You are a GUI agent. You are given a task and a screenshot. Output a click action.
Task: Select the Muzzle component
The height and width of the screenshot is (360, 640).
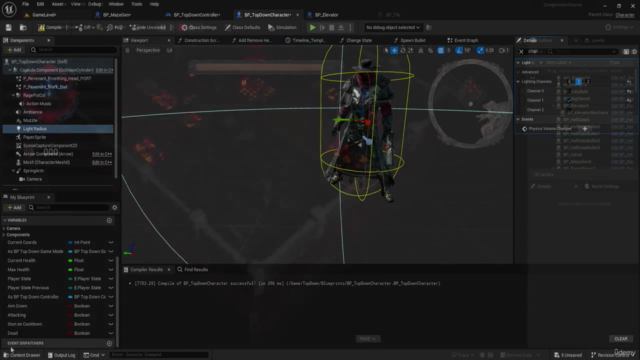coord(30,120)
